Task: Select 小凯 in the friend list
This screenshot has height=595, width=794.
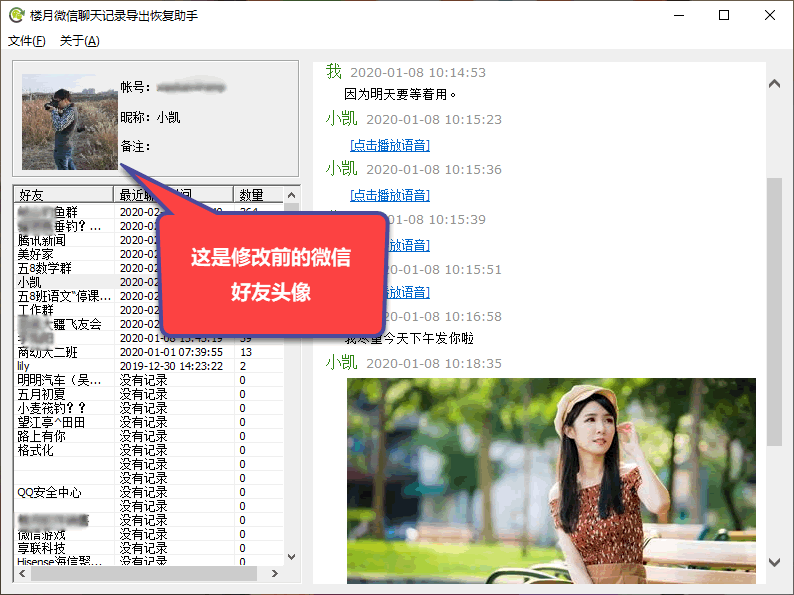Action: click(x=29, y=282)
